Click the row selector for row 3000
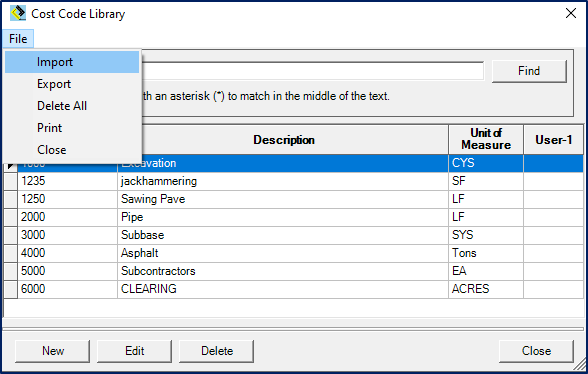 (10, 235)
